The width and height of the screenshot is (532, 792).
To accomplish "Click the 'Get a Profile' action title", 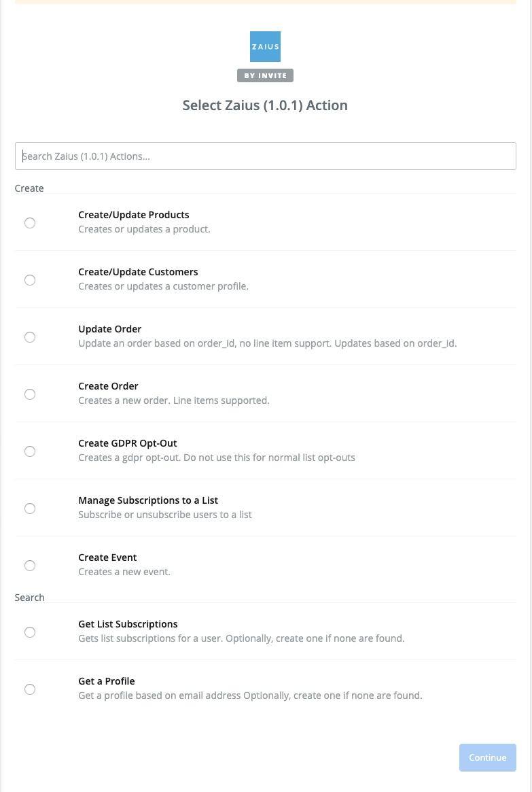I will pos(107,681).
